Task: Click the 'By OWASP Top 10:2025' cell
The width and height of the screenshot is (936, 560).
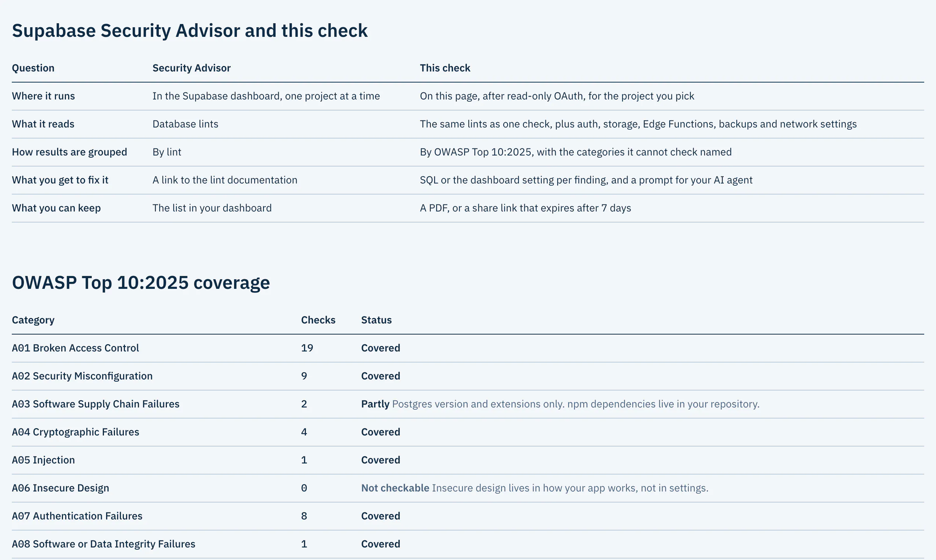Action: pyautogui.click(x=576, y=152)
